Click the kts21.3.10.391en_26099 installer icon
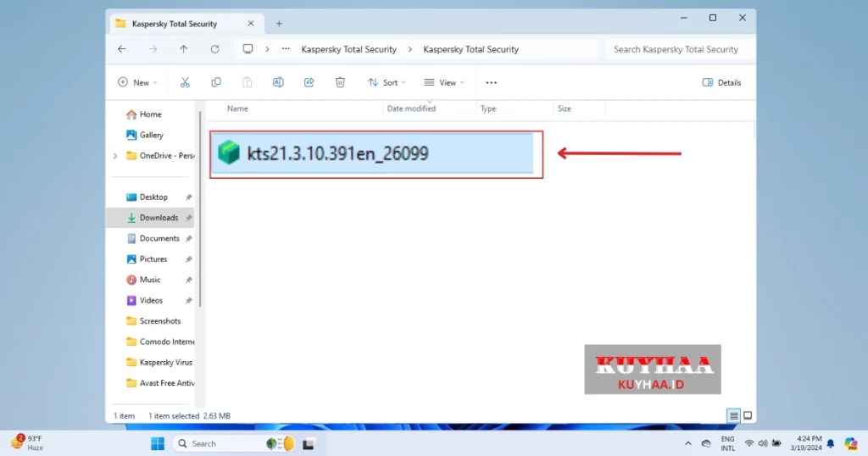868x456 pixels. pos(228,153)
